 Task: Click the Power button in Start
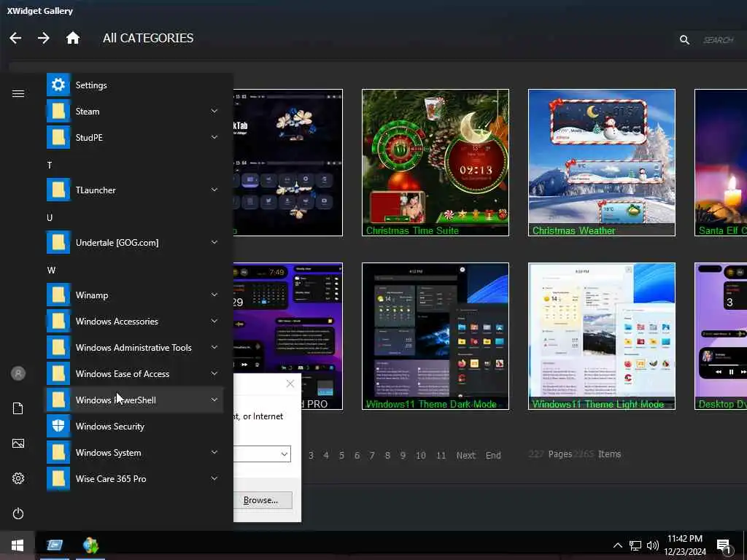(x=18, y=513)
